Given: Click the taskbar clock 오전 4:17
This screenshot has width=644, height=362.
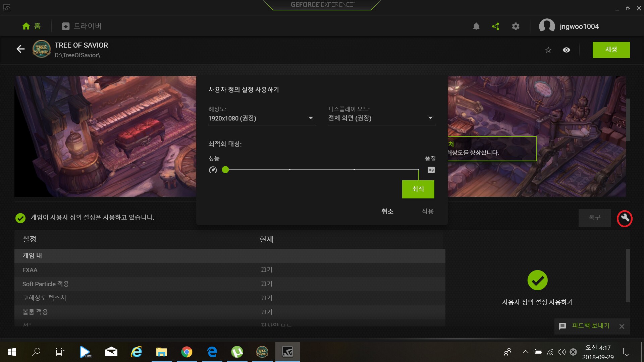Looking at the screenshot, I should pyautogui.click(x=598, y=348).
